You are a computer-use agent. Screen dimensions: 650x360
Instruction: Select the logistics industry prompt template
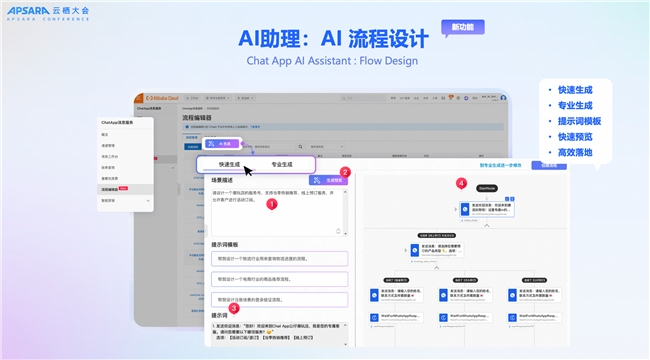pyautogui.click(x=279, y=259)
